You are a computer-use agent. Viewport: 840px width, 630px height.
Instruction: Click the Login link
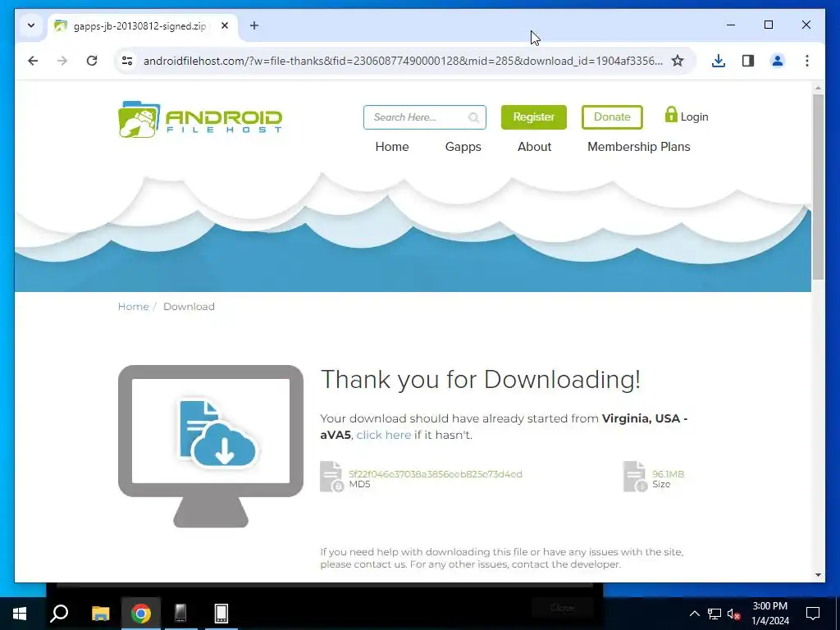[694, 116]
